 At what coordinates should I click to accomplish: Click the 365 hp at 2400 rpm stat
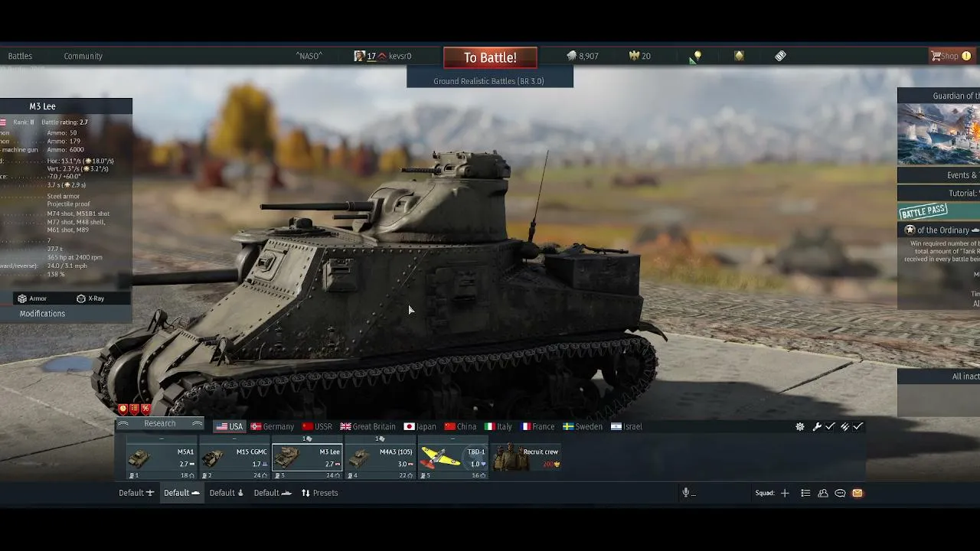pyautogui.click(x=74, y=258)
